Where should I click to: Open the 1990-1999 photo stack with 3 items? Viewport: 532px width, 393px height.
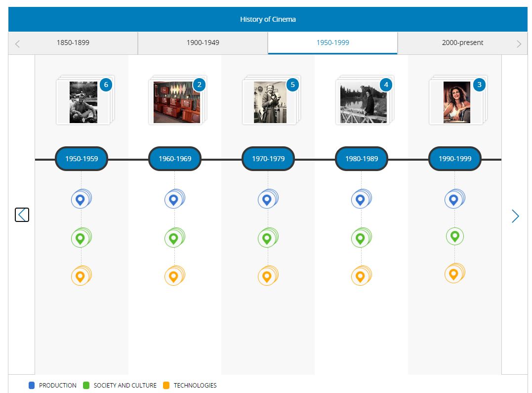(x=458, y=100)
